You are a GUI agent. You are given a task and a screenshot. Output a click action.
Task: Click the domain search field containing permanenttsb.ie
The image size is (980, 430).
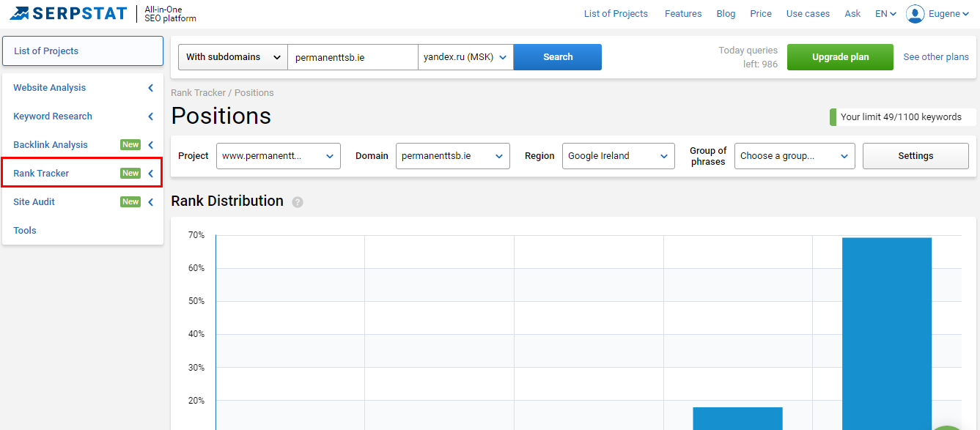353,57
